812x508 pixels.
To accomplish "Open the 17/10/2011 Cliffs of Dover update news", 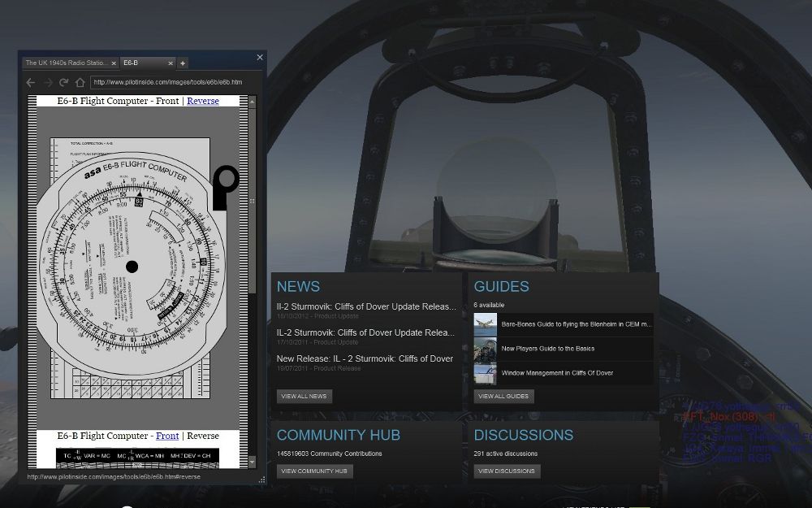I will click(365, 332).
